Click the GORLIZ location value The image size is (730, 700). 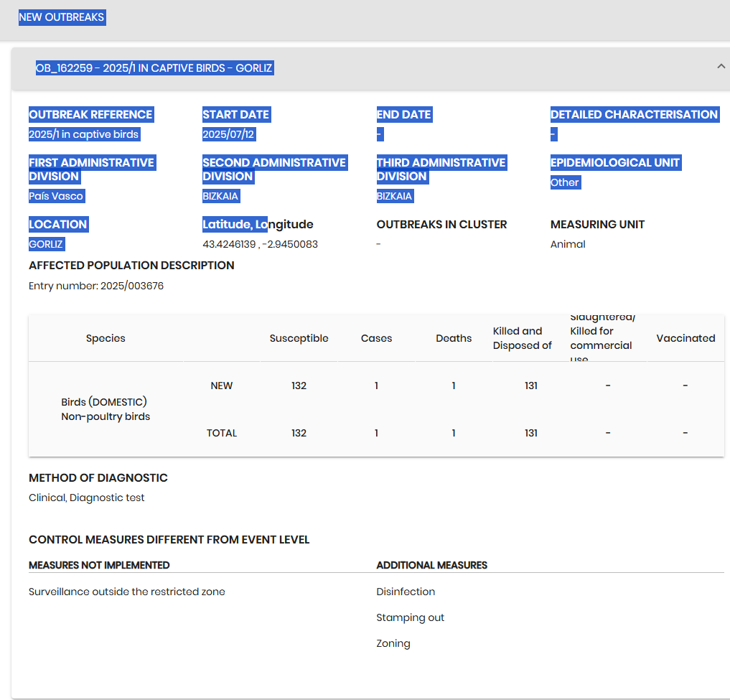click(47, 244)
